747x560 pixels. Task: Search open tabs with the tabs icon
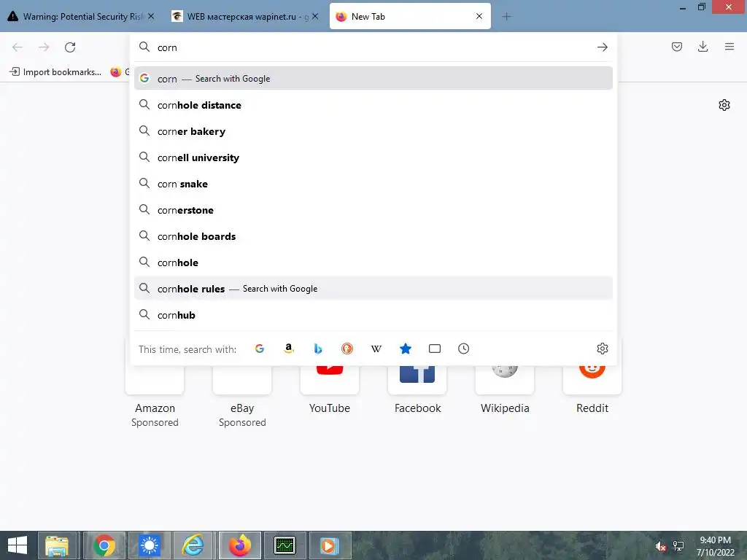click(x=435, y=349)
